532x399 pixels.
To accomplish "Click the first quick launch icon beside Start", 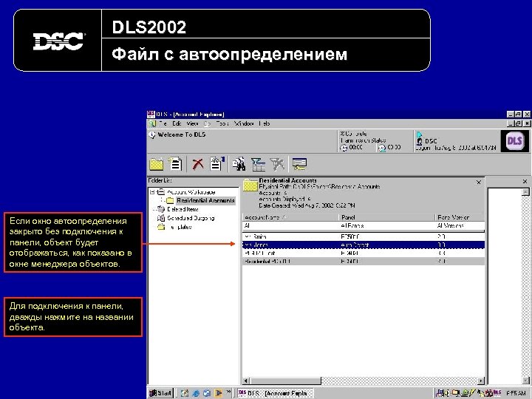I will click(185, 393).
